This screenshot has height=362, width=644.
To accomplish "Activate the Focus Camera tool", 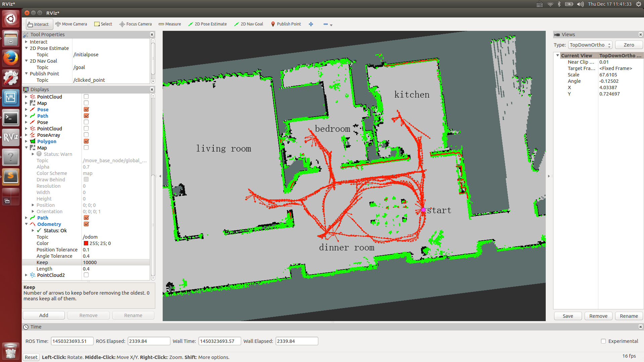I will coord(136,24).
